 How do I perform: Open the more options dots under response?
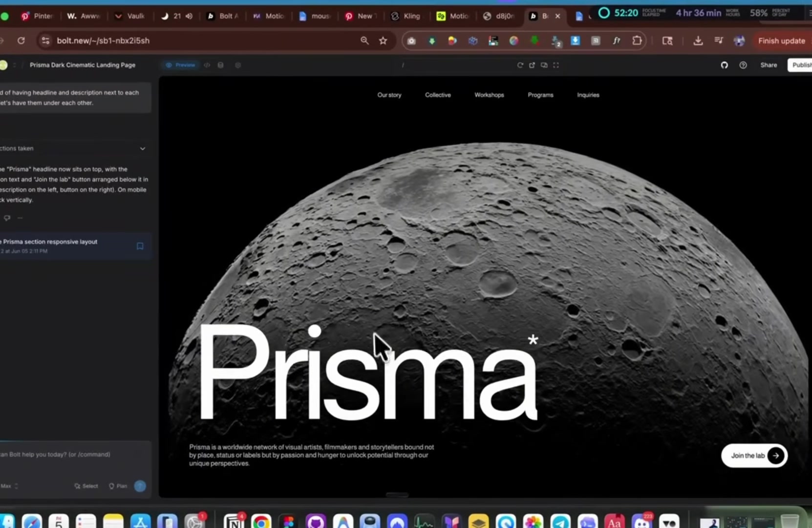pos(20,218)
